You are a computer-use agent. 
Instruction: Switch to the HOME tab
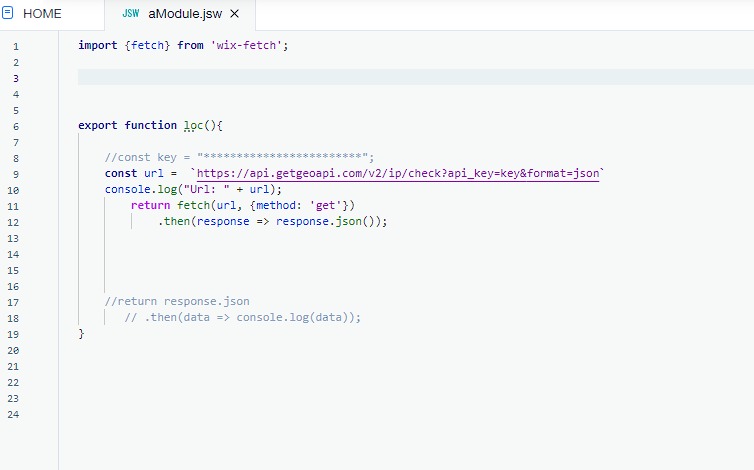pyautogui.click(x=42, y=13)
